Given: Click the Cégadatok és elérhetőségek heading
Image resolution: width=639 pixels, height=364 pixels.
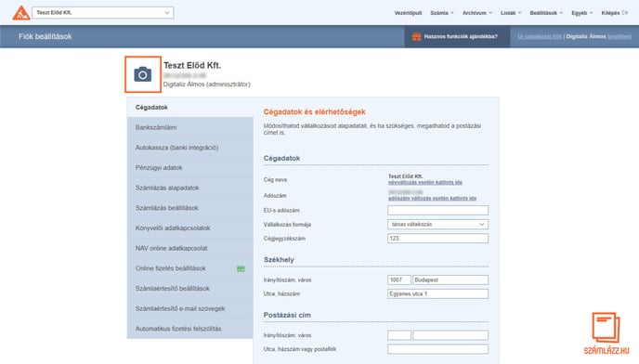Looking at the screenshot, I should click(x=314, y=111).
